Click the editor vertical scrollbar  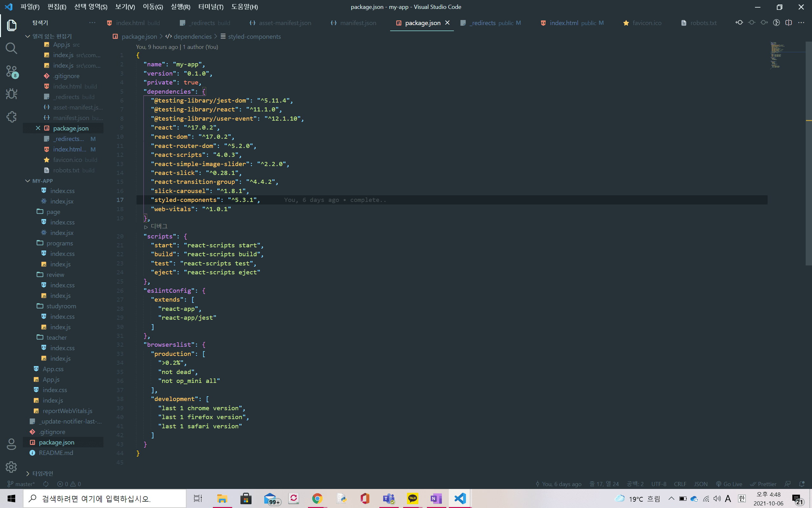pyautogui.click(x=809, y=153)
